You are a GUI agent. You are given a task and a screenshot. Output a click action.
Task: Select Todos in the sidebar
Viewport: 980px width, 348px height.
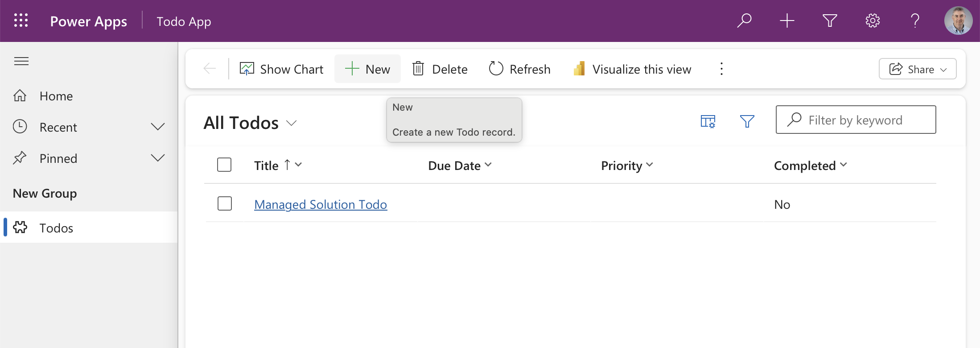(89, 227)
